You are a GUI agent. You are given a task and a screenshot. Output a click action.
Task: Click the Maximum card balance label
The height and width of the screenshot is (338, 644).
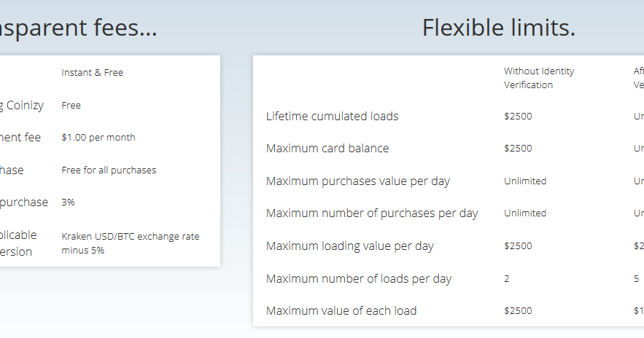[327, 148]
